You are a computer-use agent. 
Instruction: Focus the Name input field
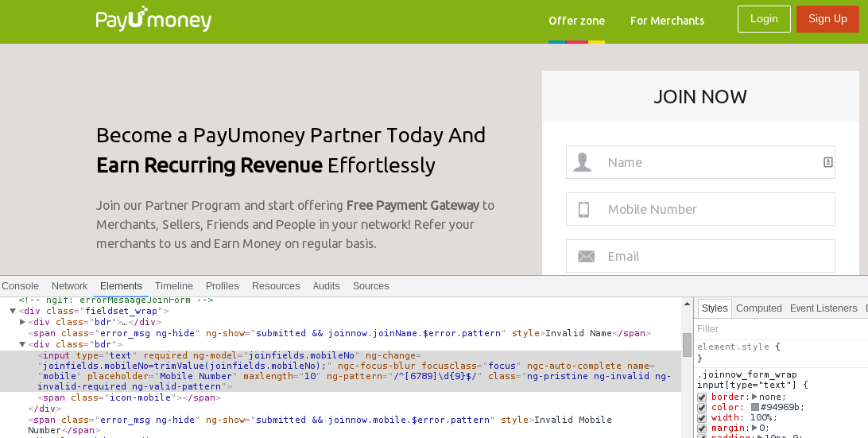700,162
